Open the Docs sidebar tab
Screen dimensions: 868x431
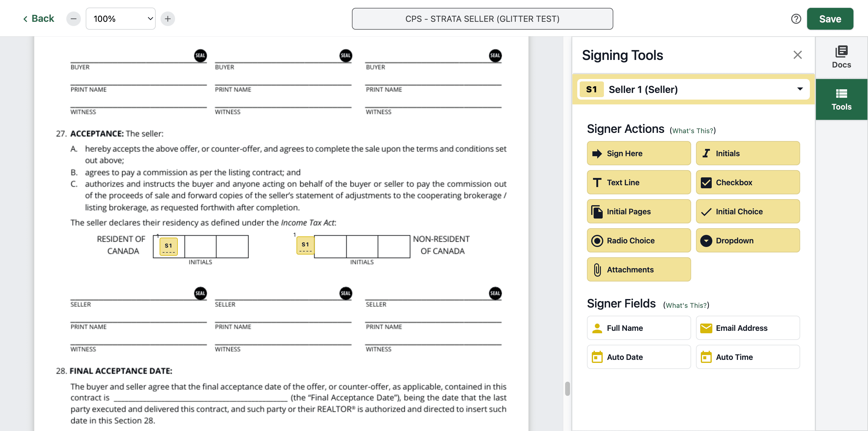(841, 57)
